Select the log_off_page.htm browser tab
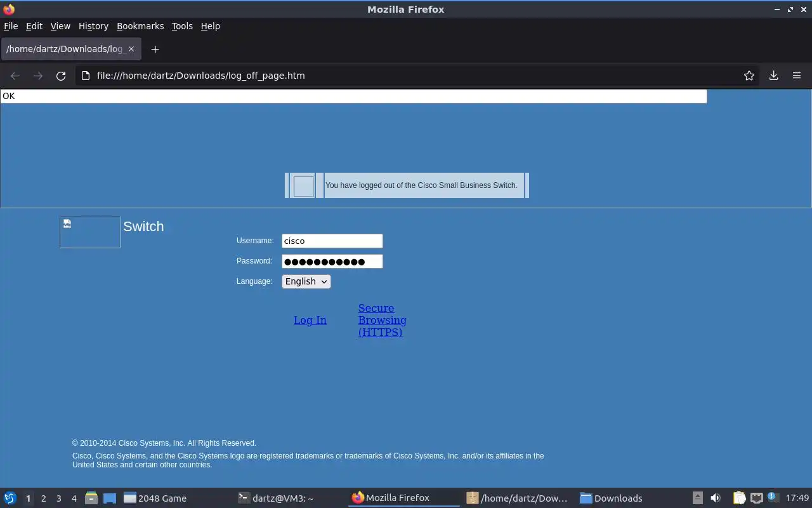Viewport: 812px width, 508px height. point(70,49)
